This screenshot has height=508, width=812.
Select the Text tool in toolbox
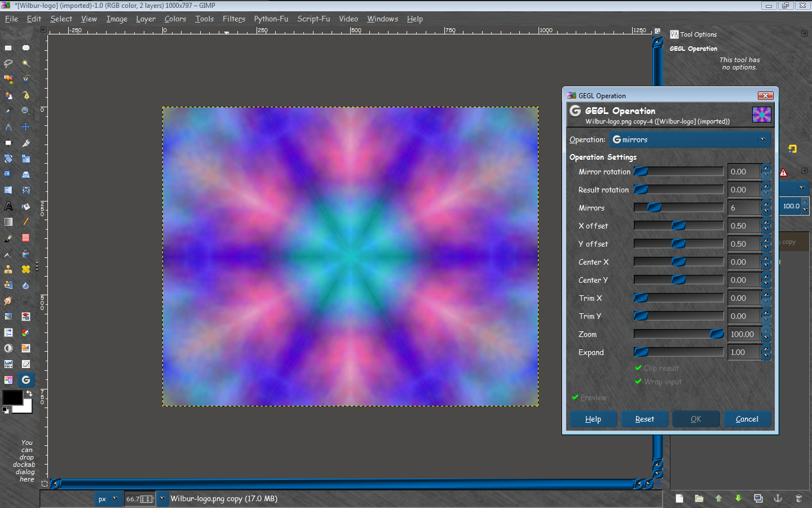click(8, 207)
